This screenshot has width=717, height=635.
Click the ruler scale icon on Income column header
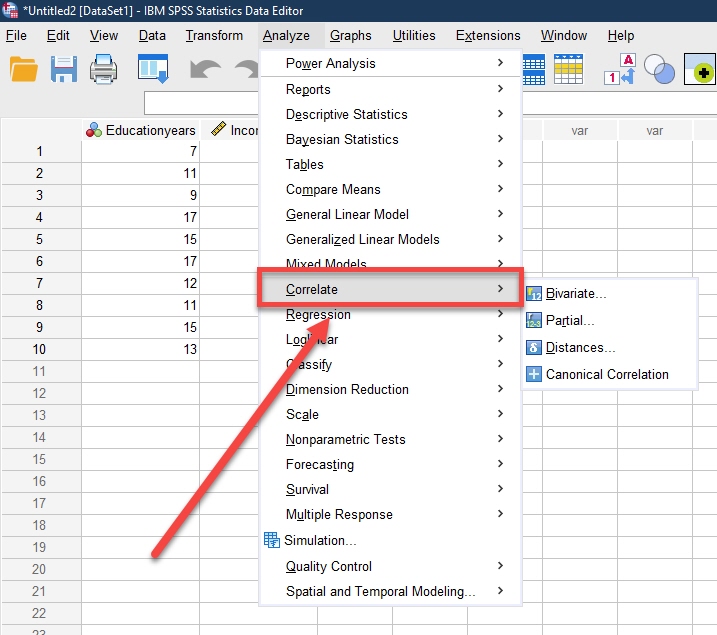pyautogui.click(x=218, y=129)
